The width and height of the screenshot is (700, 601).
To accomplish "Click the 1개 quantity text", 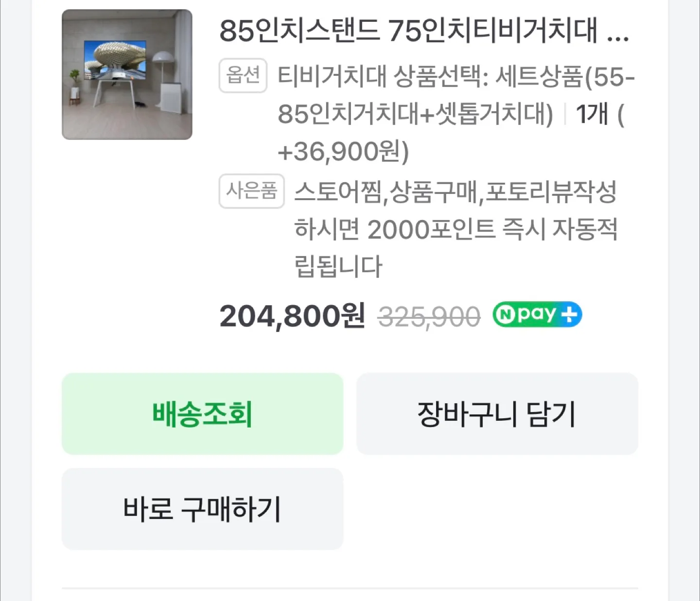I will pos(592,114).
